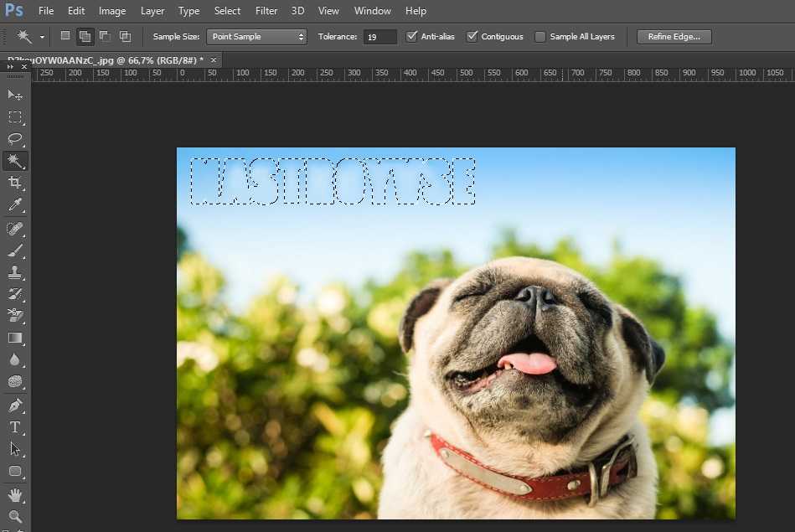Select the Horizontal Type tool
This screenshot has height=532, width=795.
pos(15,426)
